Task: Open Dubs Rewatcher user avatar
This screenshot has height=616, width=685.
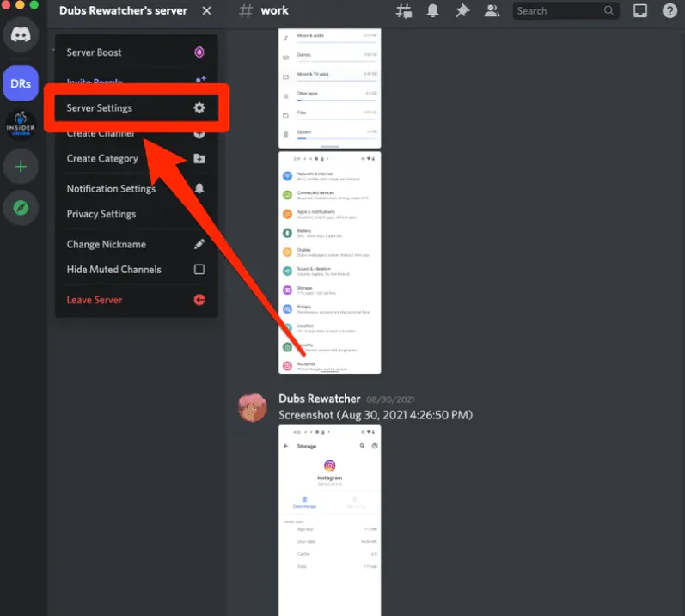Action: [x=253, y=407]
